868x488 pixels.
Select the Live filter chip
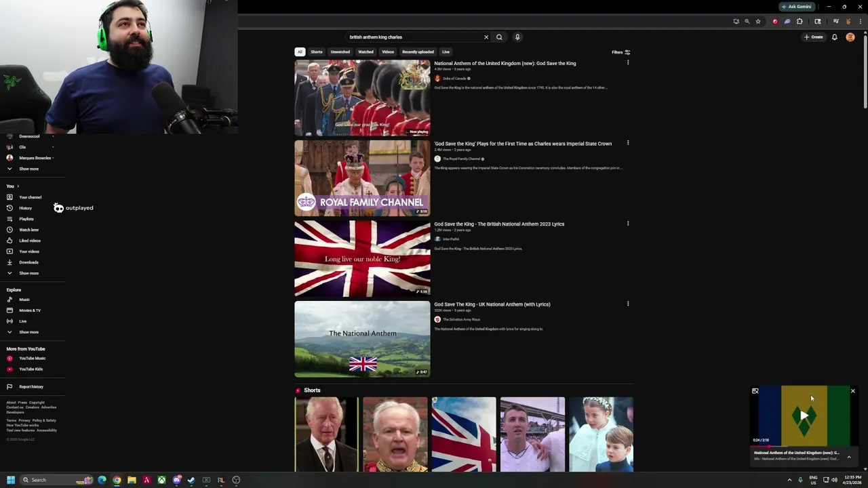[x=446, y=52]
